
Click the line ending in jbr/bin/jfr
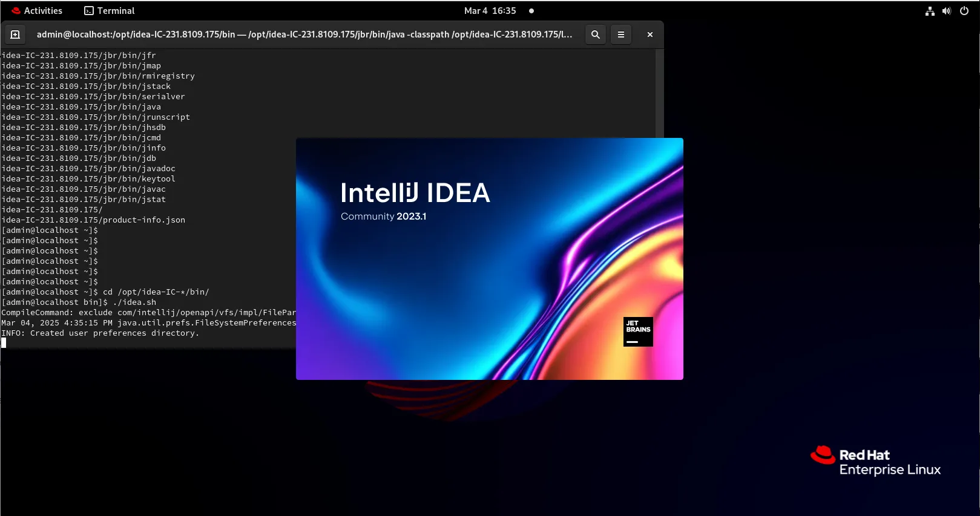click(79, 55)
